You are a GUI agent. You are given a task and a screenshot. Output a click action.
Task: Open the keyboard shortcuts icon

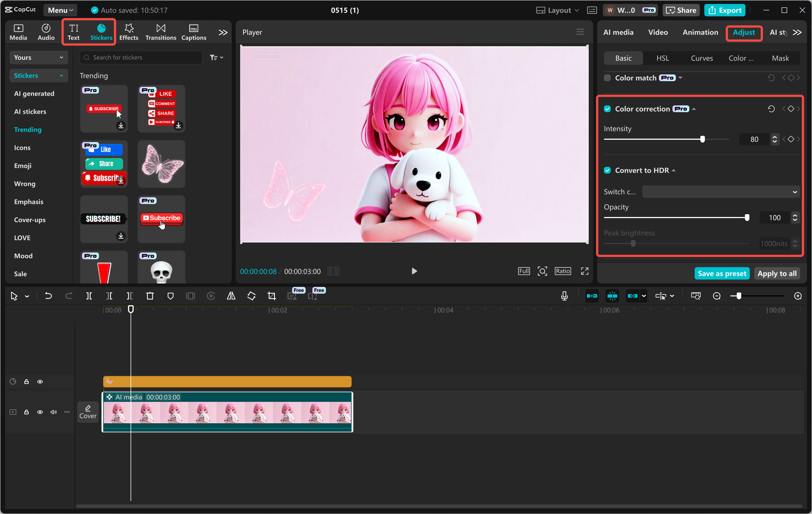point(592,10)
